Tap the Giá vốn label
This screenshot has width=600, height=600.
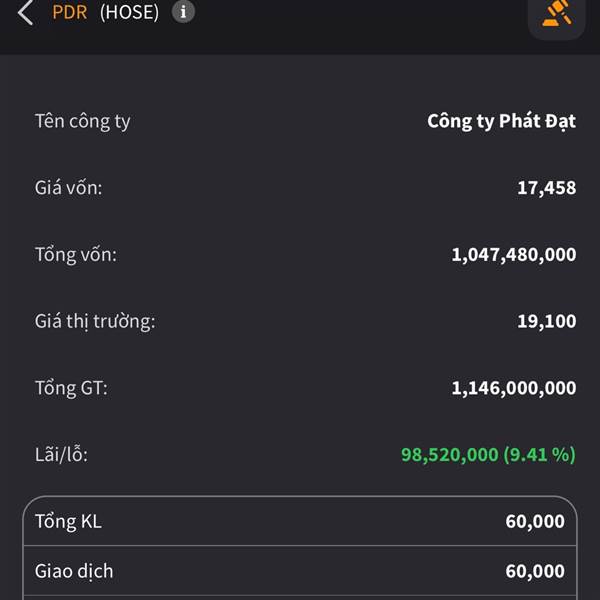click(x=68, y=188)
